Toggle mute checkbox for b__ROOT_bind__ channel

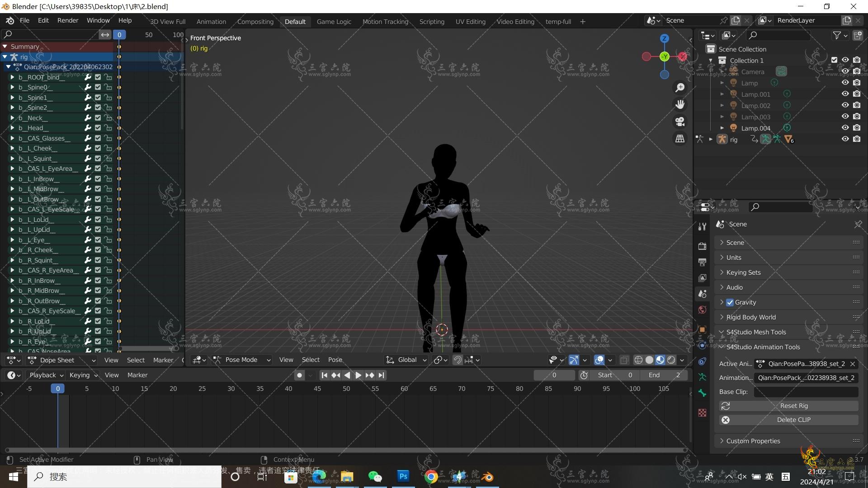98,77
